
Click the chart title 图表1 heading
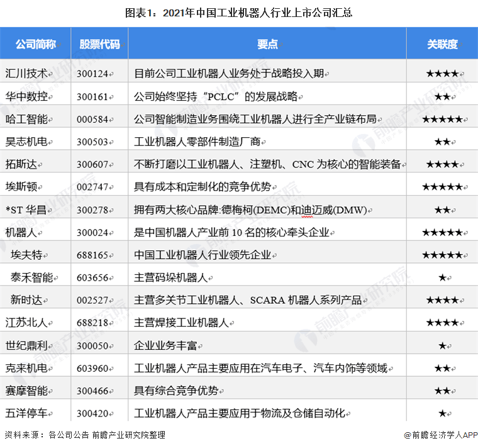[x=239, y=12]
